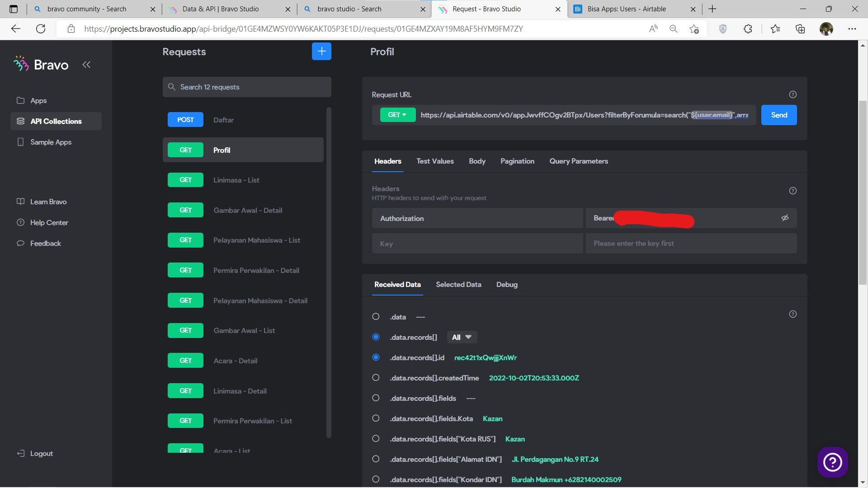This screenshot has height=488, width=868.
Task: Open the Daftar POST request
Action: point(243,120)
